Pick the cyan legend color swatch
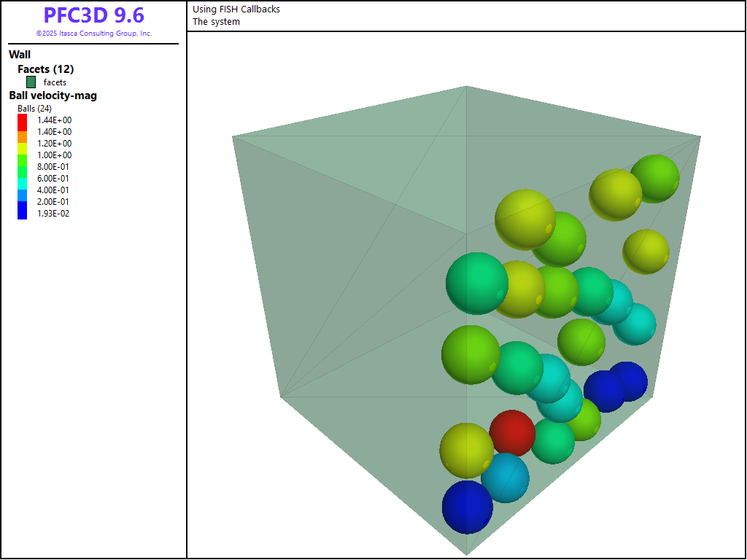This screenshot has width=747, height=560. tap(23, 183)
